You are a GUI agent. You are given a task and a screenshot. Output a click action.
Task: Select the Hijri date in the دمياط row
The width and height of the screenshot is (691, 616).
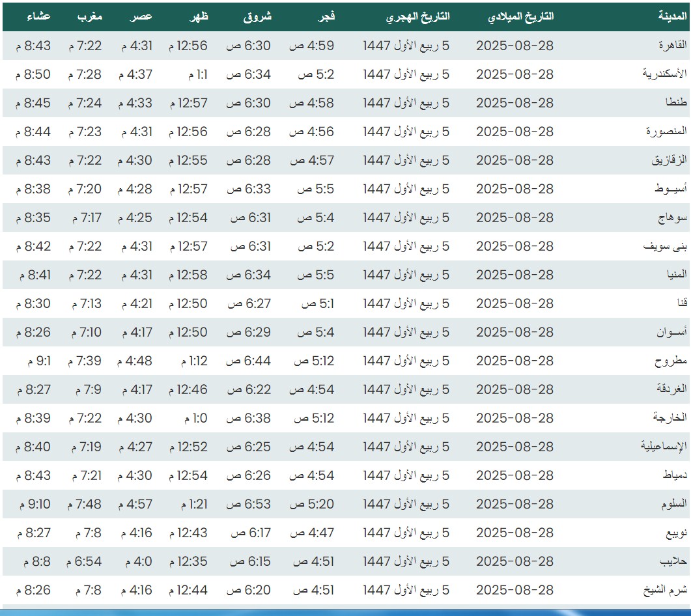[x=406, y=475]
